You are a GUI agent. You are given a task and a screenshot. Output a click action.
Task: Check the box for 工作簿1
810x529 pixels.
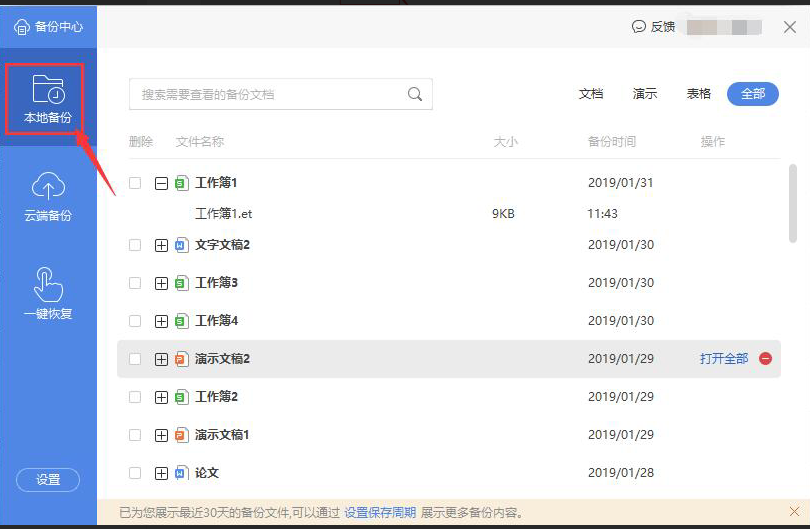click(135, 183)
